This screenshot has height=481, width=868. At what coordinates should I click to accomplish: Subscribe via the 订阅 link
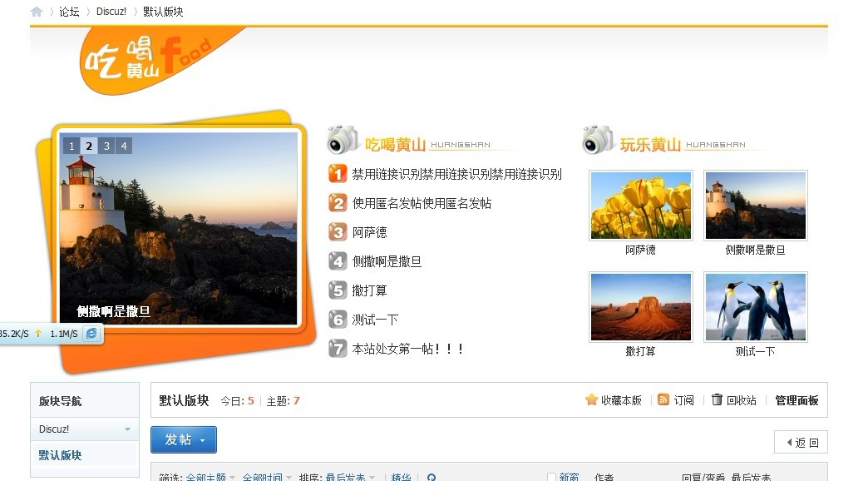pyautogui.click(x=683, y=400)
